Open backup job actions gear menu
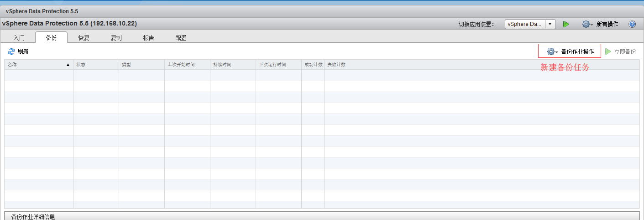Image resolution: width=644 pixels, height=220 pixels. pyautogui.click(x=552, y=51)
